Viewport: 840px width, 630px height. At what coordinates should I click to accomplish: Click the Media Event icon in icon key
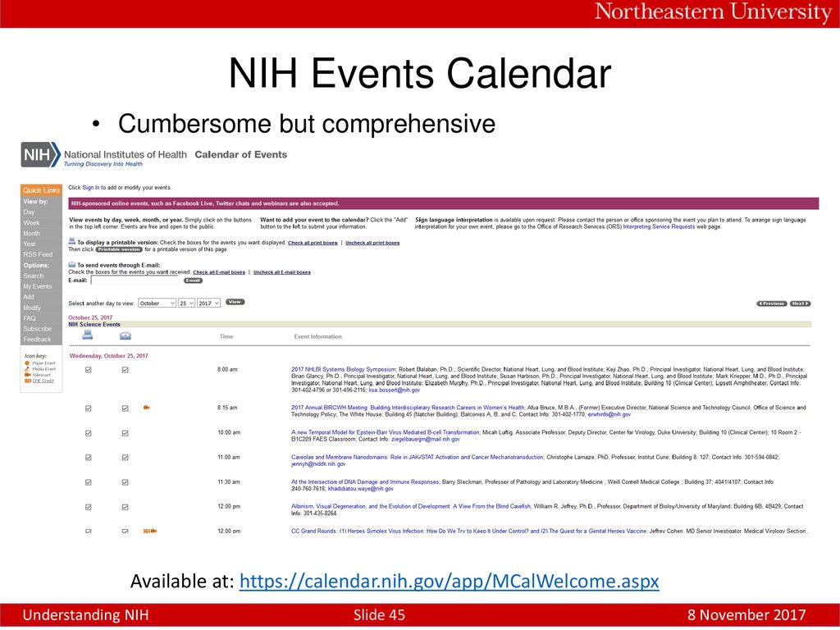point(27,369)
